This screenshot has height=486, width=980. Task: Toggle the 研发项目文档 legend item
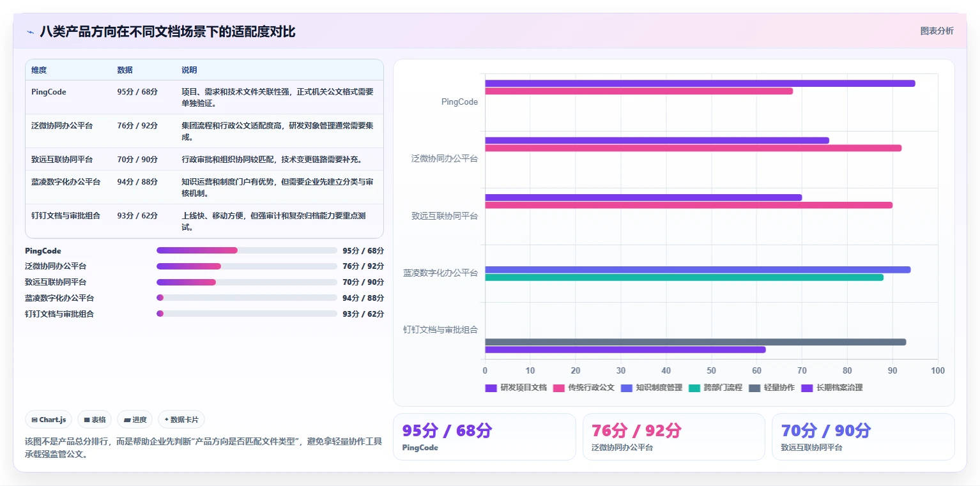tap(516, 388)
